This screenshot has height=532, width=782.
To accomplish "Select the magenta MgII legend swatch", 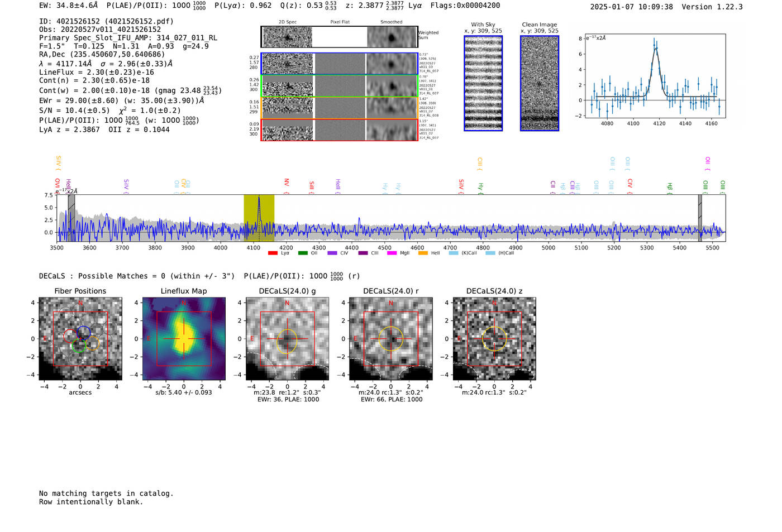I will (392, 253).
